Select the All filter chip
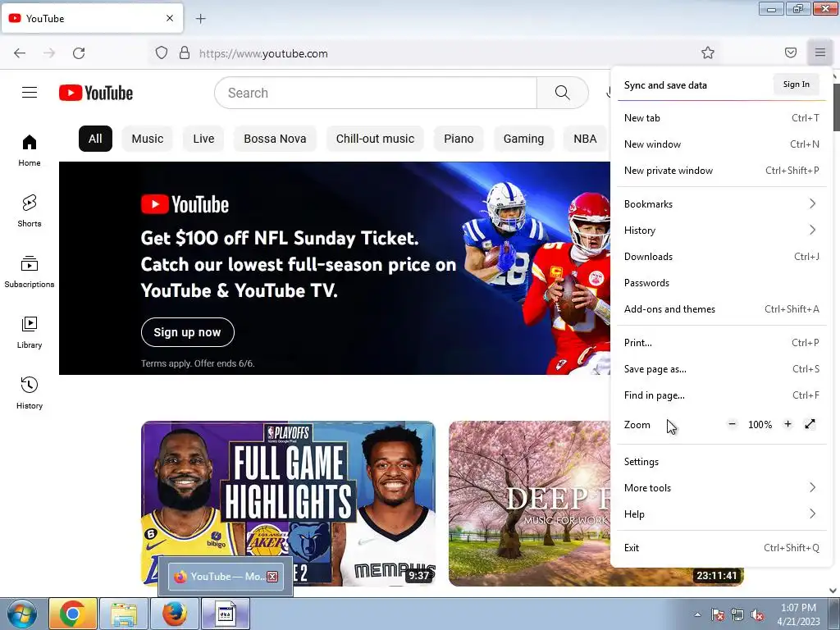 pos(95,139)
